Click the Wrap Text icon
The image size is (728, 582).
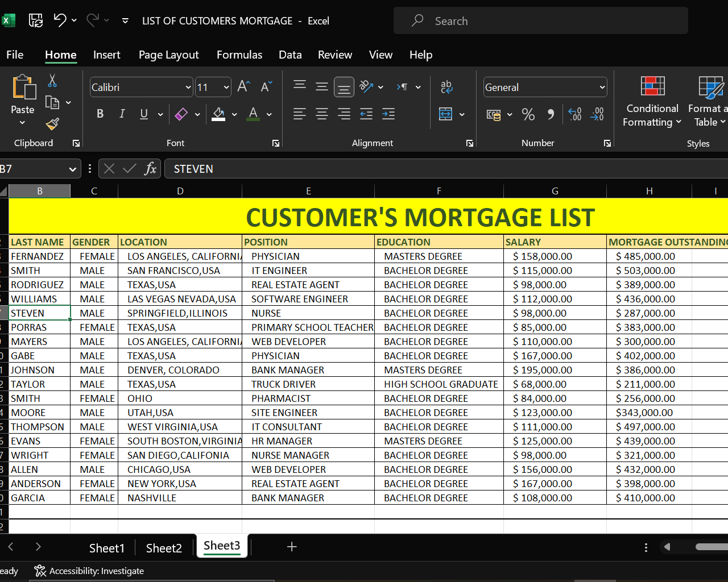[x=446, y=87]
